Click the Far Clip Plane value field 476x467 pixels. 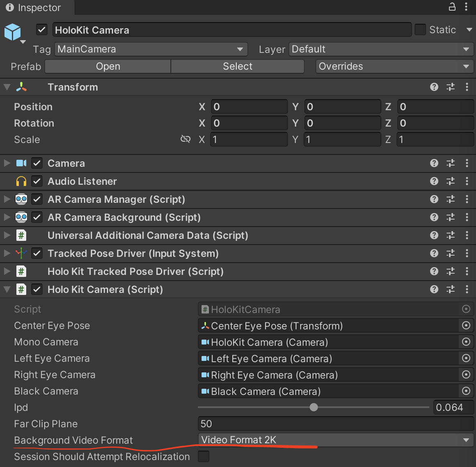335,424
